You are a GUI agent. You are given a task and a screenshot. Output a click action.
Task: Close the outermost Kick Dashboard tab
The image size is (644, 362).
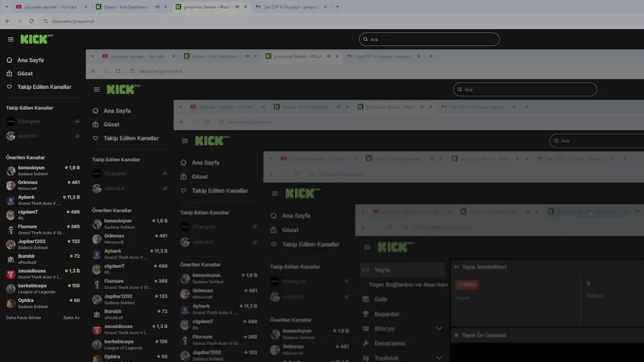(x=166, y=7)
